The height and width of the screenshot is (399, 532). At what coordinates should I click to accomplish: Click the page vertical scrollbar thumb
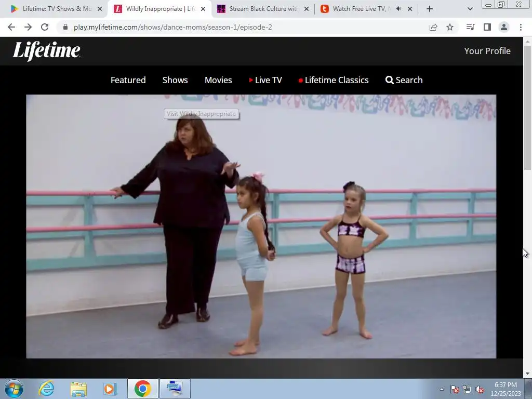coord(527,107)
